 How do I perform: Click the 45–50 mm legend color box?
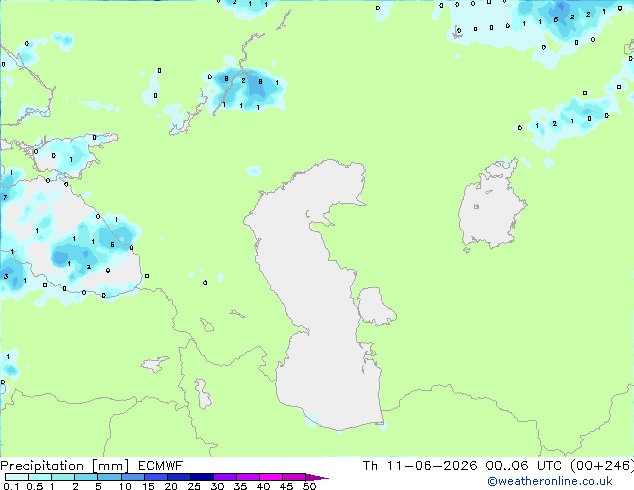point(294,477)
